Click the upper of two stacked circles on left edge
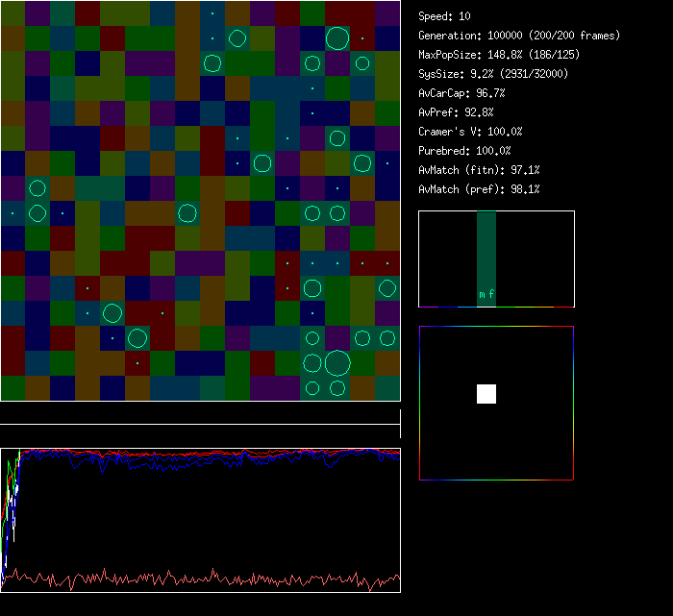This screenshot has width=673, height=616. (x=37, y=188)
